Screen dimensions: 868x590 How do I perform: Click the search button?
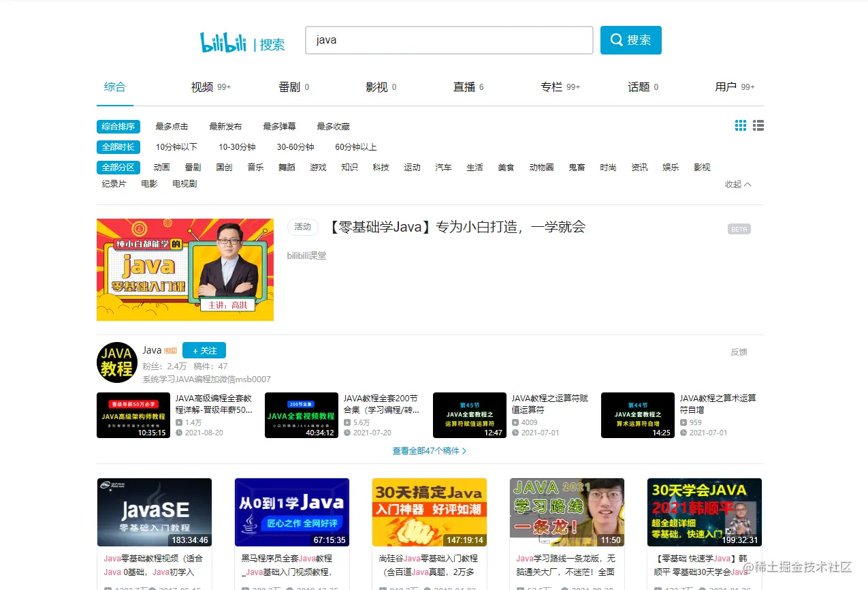631,40
